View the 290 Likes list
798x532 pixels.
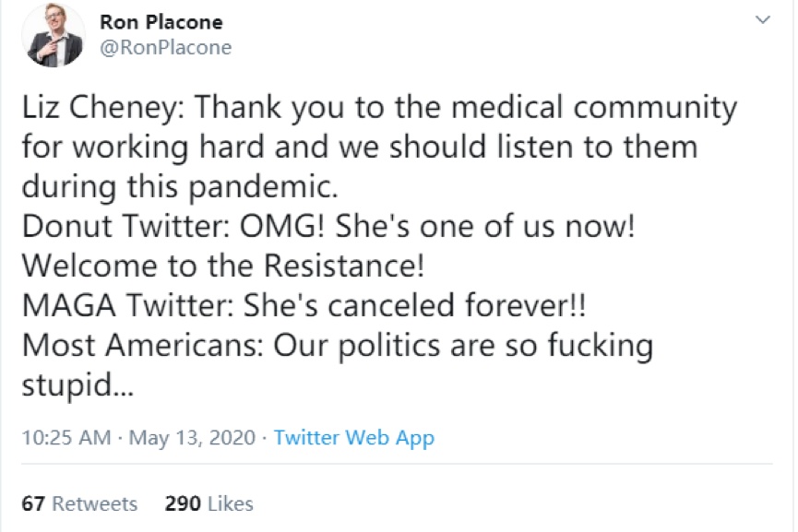tap(208, 503)
